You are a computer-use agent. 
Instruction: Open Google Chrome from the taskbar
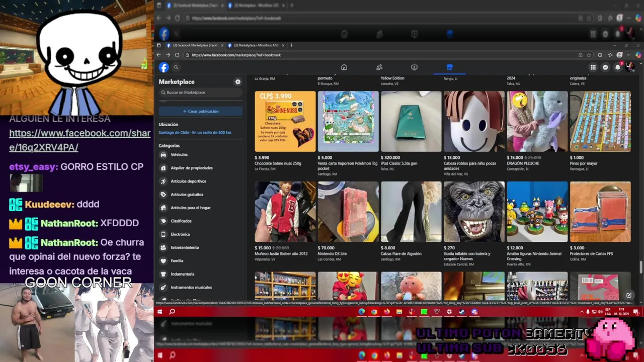click(x=374, y=312)
